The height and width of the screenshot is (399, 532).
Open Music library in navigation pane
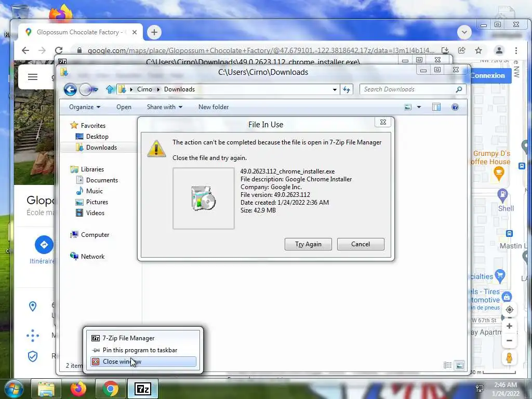tap(94, 191)
